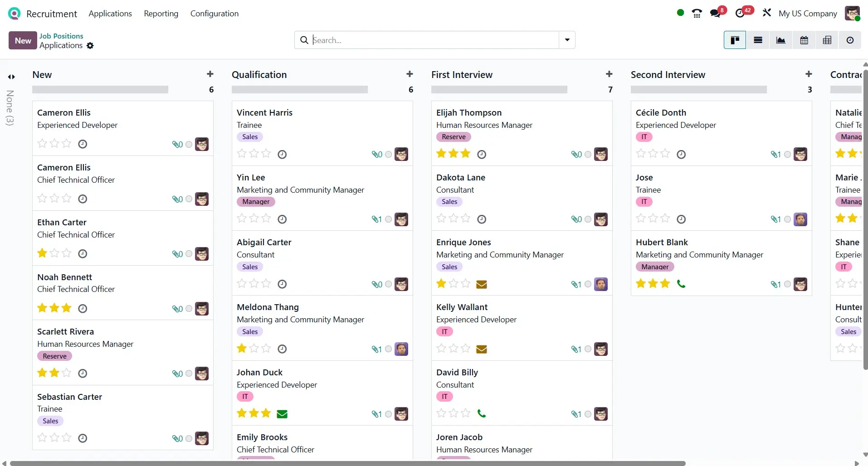
Task: Click the Qualification column progress bar
Action: click(x=300, y=90)
